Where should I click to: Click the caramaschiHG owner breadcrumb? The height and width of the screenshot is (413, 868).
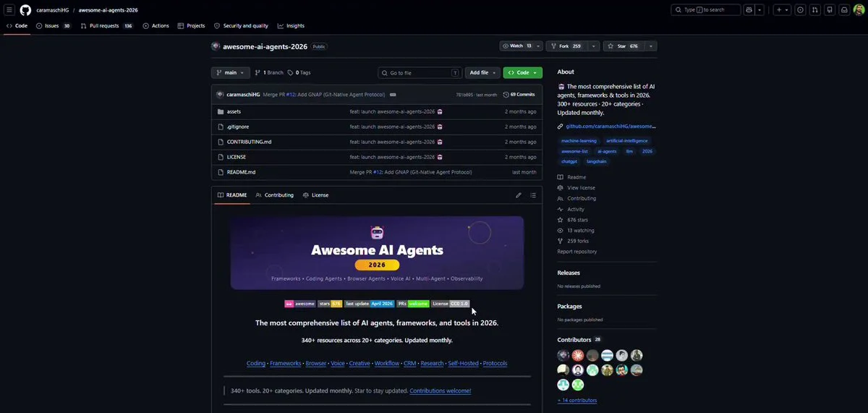coord(53,10)
